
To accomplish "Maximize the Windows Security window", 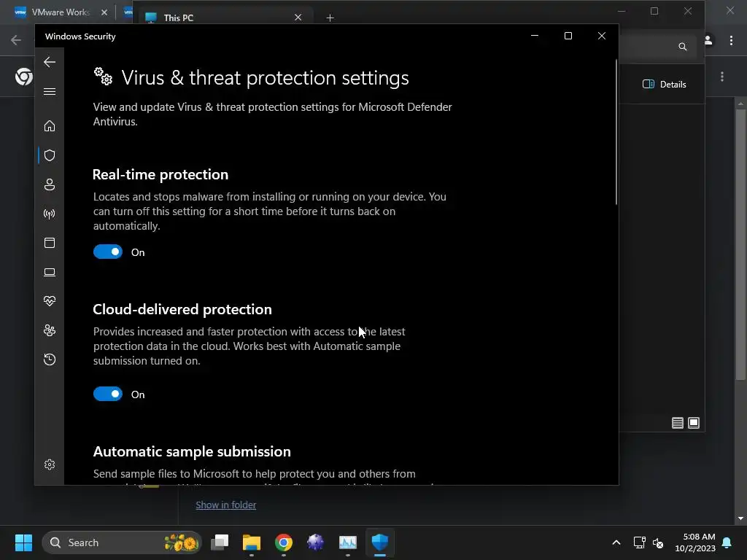I will click(568, 36).
